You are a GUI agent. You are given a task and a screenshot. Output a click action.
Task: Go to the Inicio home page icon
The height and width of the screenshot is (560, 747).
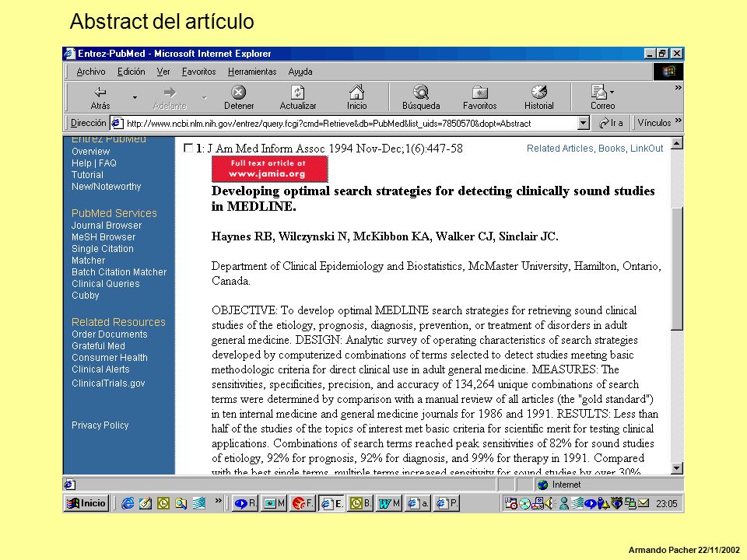[x=356, y=98]
